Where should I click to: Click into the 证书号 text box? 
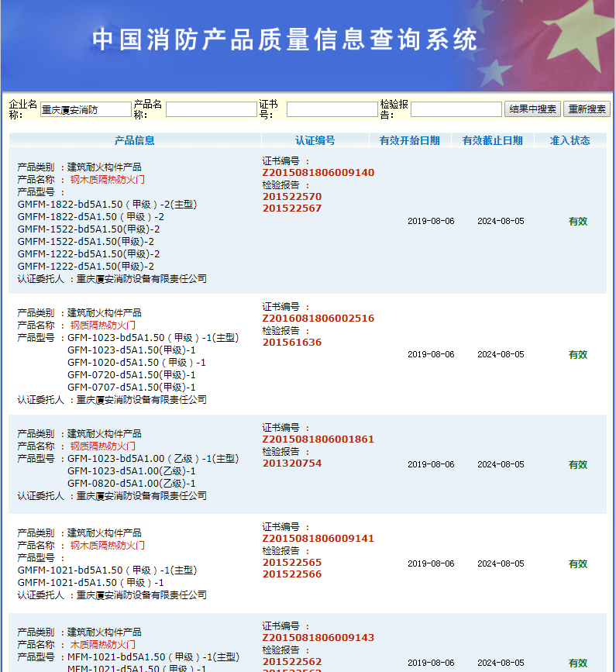point(332,110)
